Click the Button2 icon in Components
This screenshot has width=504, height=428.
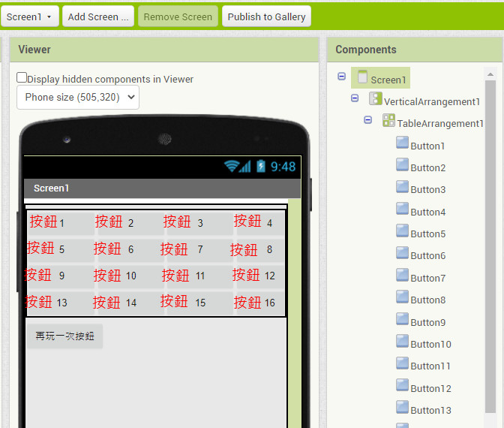(402, 164)
